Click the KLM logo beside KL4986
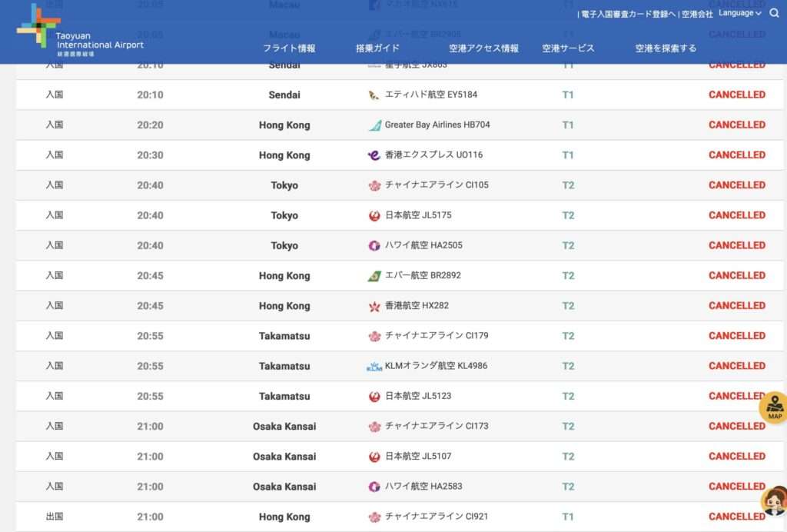 [x=374, y=367]
